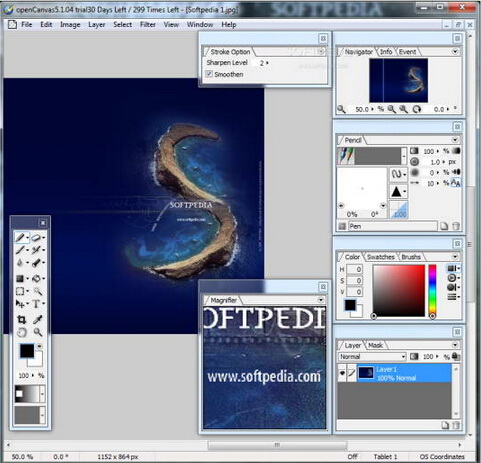This screenshot has width=481, height=463.
Task: Click the Pen brush name field
Action: 393,226
